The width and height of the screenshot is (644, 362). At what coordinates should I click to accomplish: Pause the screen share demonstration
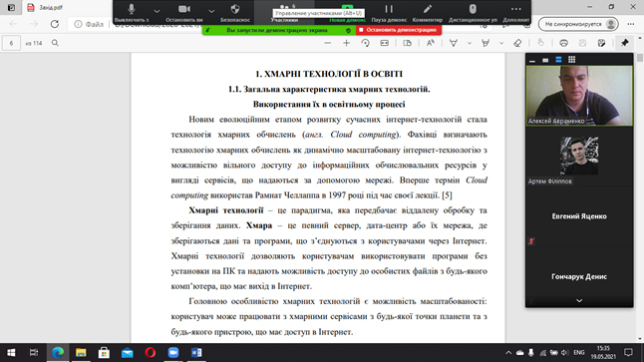pos(389,12)
